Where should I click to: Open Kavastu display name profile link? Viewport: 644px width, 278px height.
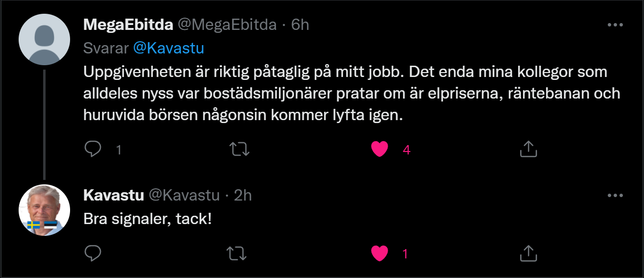tap(114, 195)
